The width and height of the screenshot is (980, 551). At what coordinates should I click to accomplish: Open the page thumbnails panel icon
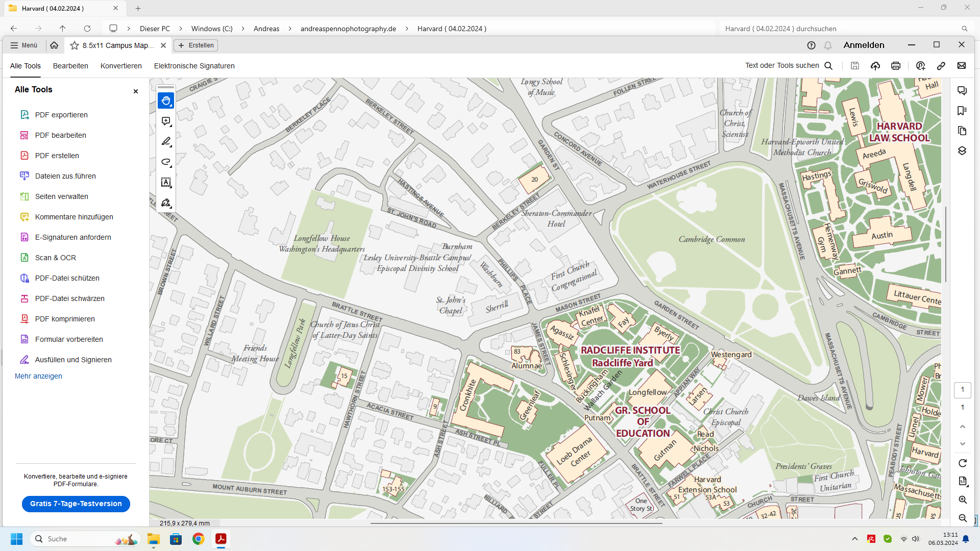tap(962, 131)
